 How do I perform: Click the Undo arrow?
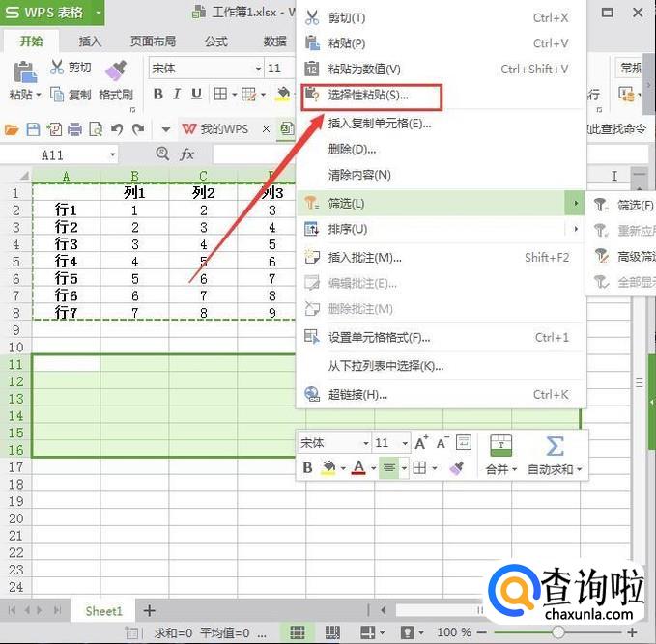[x=117, y=129]
